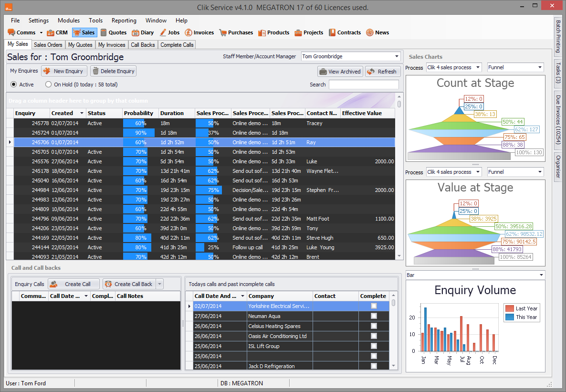The height and width of the screenshot is (392, 566).
Task: Click probability bar of enquiry 245724
Action: 139,133
